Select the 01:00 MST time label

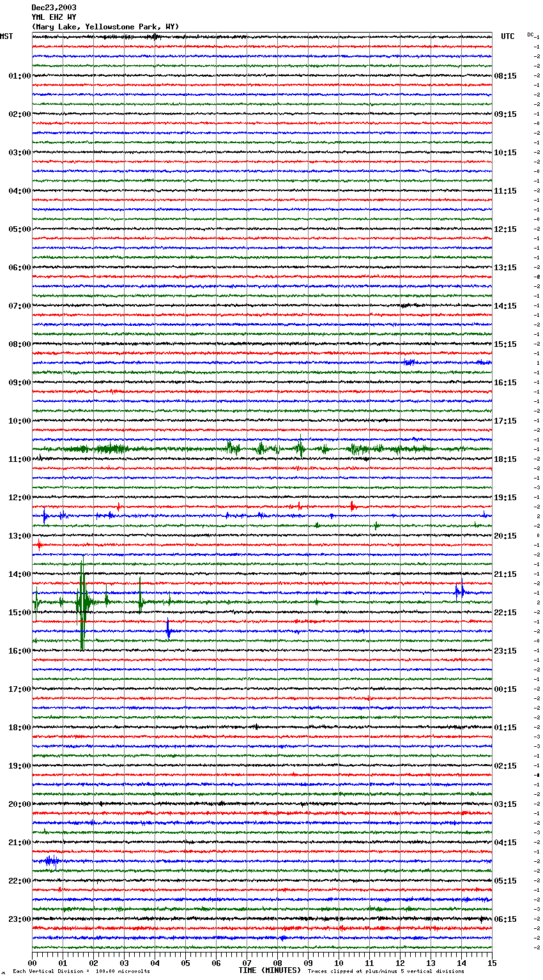[19, 76]
